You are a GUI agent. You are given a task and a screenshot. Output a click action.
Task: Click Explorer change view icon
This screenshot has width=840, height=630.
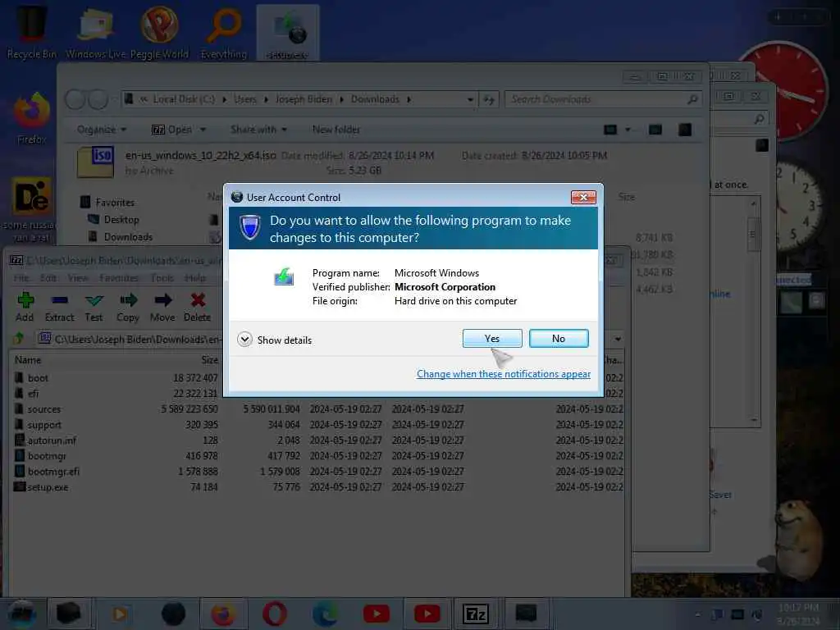click(610, 130)
